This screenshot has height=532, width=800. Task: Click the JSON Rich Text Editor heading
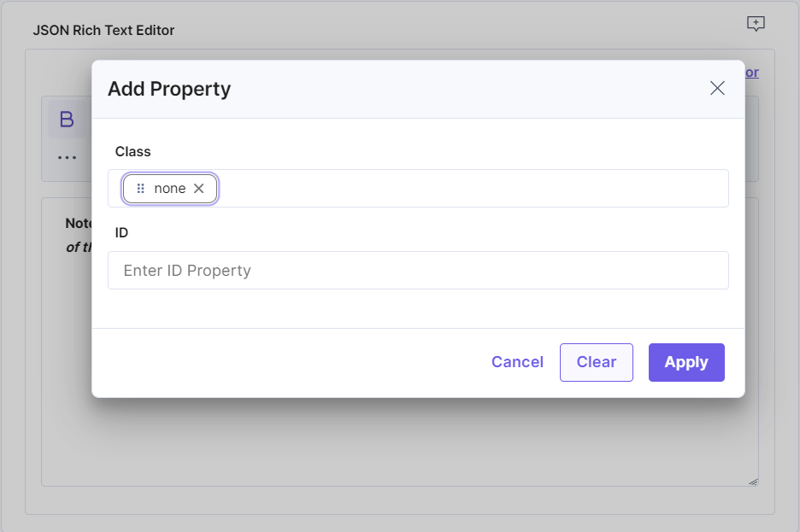coord(103,31)
